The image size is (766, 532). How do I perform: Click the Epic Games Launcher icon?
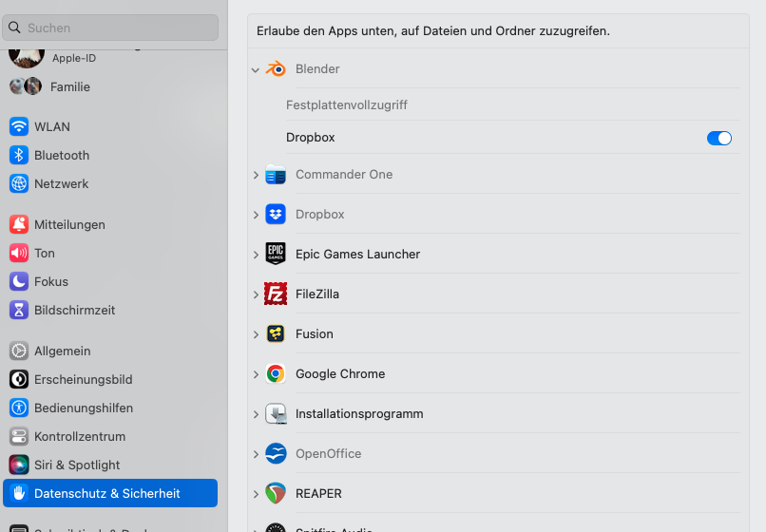click(276, 255)
